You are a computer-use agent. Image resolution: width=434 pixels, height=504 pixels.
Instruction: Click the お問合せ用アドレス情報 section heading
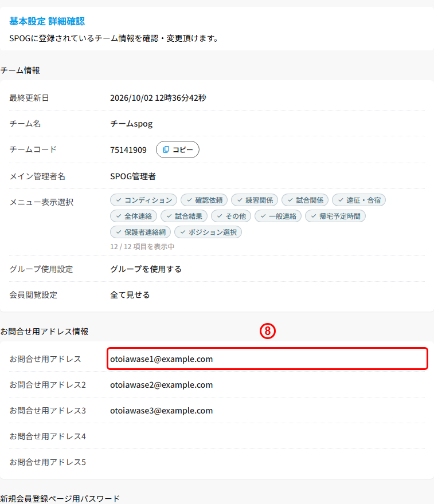coord(44,332)
